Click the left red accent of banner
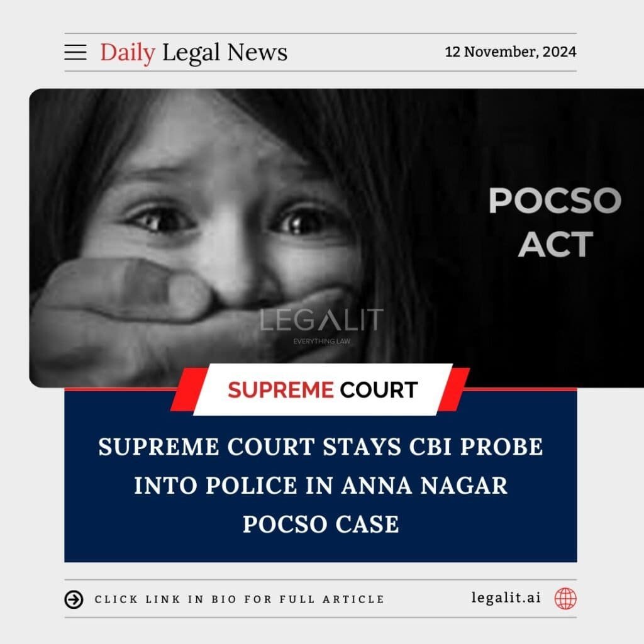 pos(187,389)
